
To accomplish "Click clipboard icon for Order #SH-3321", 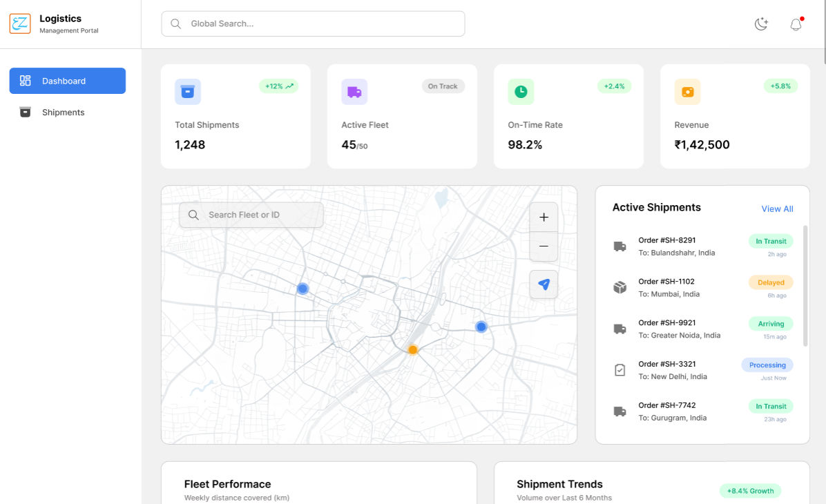I will (620, 370).
